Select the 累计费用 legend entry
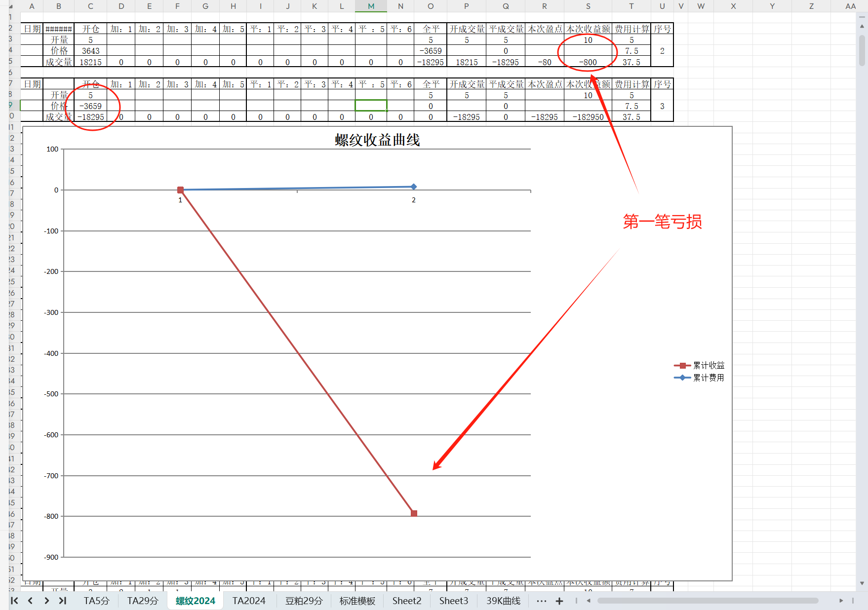 pos(699,378)
